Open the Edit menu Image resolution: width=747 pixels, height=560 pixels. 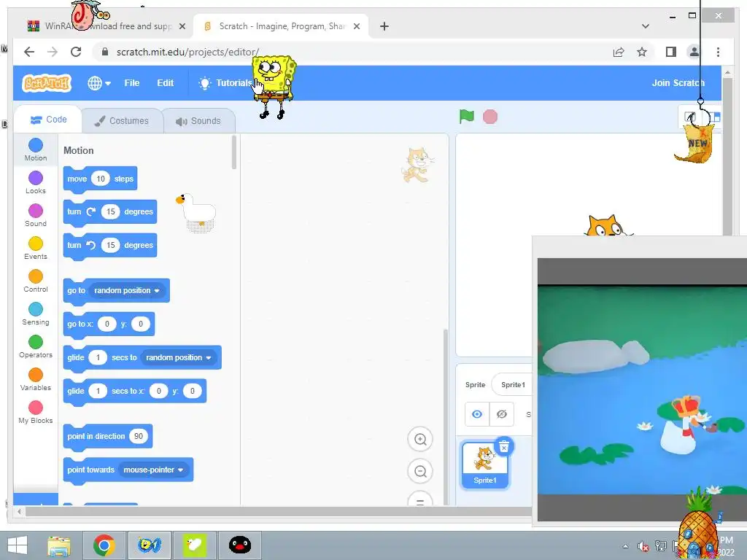[166, 83]
